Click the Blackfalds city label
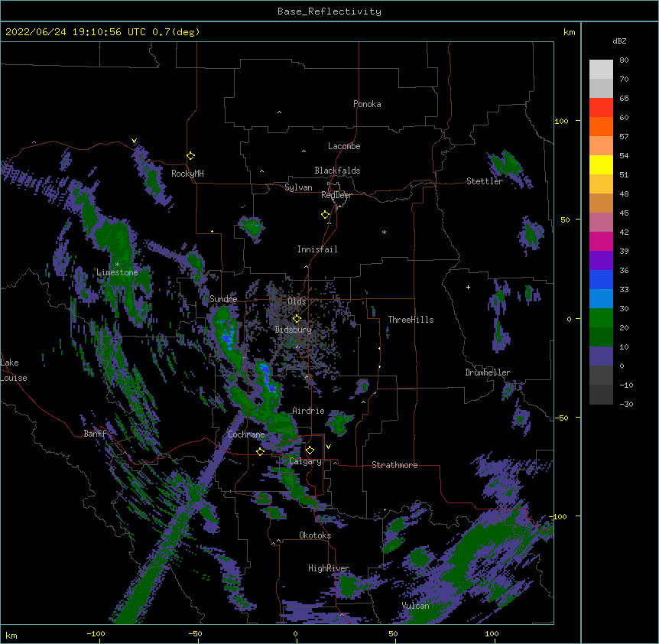This screenshot has height=644, width=659. (x=337, y=171)
